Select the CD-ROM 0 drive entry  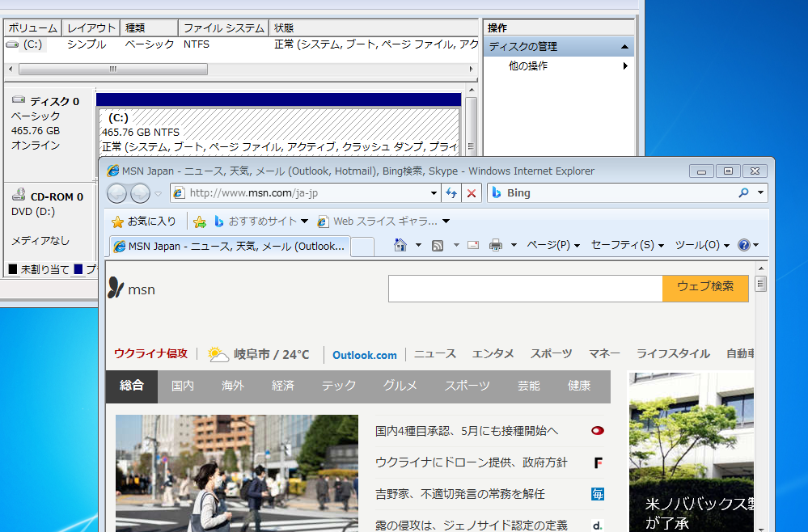[x=49, y=219]
